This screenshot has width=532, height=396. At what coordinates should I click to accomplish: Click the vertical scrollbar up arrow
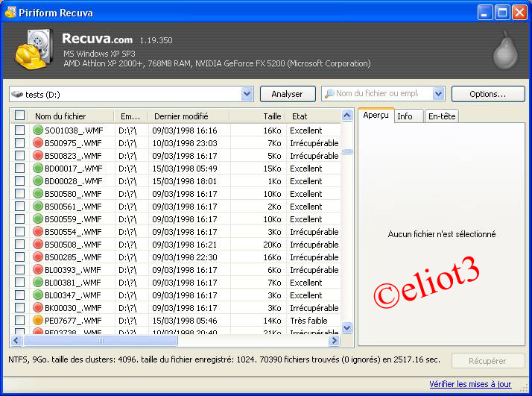point(346,116)
